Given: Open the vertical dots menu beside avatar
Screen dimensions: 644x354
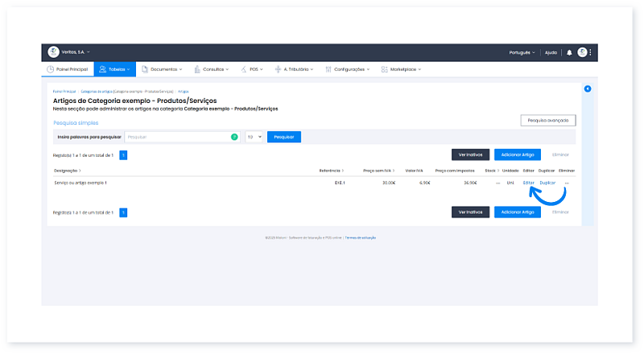Looking at the screenshot, I should point(591,52).
